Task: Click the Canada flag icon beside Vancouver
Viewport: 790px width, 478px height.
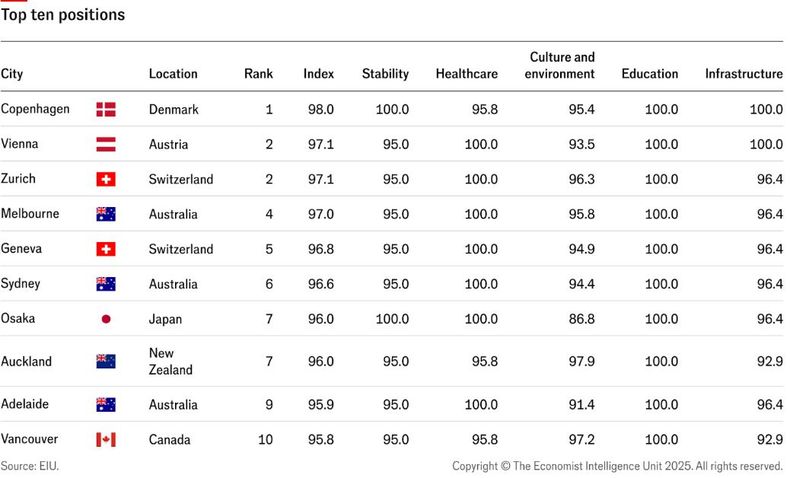Action: click(x=106, y=440)
